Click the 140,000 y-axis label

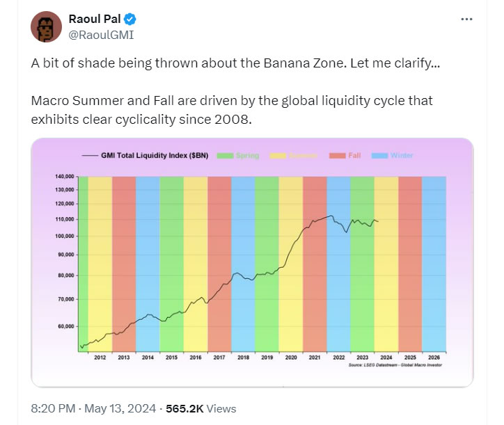point(64,177)
